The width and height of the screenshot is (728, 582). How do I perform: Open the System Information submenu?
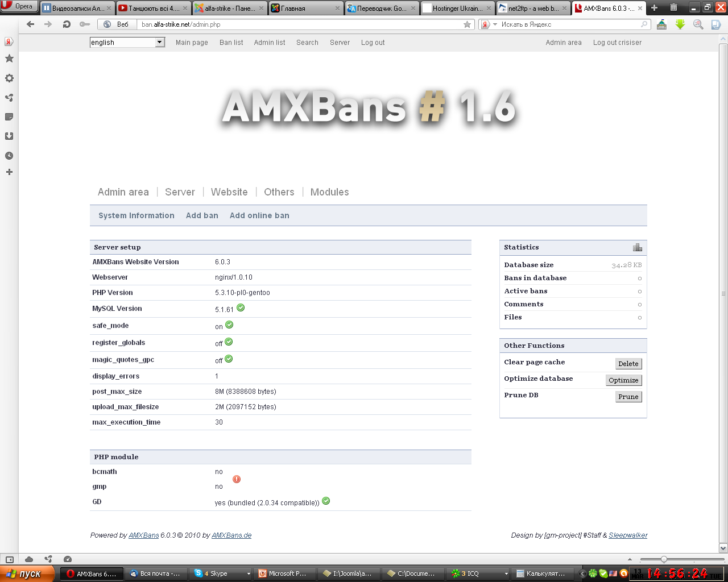coord(136,215)
